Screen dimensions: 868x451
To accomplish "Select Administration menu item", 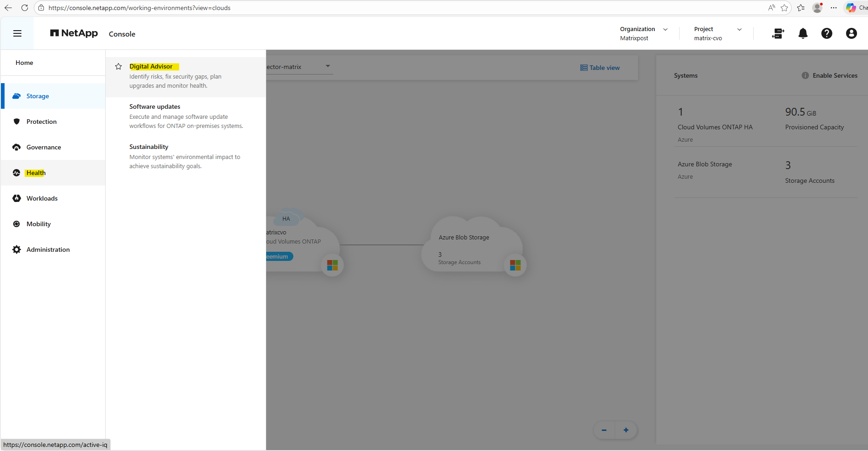I will click(x=53, y=249).
